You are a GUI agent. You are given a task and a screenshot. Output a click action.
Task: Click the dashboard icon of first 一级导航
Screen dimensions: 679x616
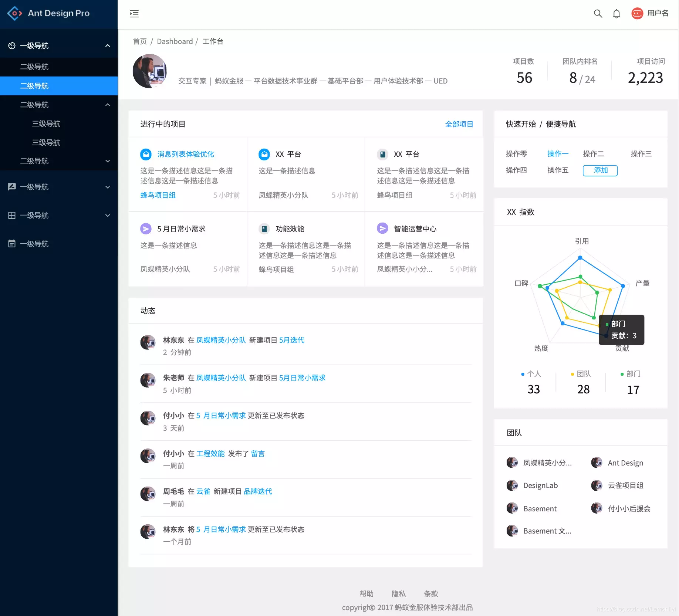pos(12,45)
